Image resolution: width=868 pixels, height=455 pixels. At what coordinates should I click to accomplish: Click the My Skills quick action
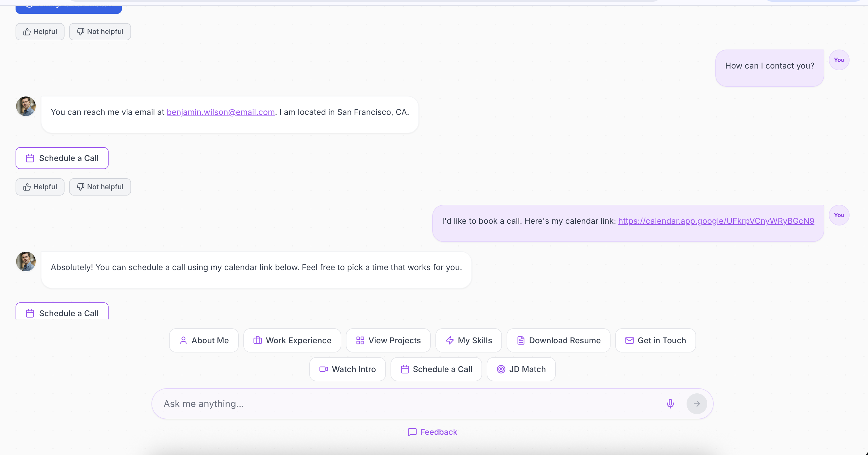[468, 340]
